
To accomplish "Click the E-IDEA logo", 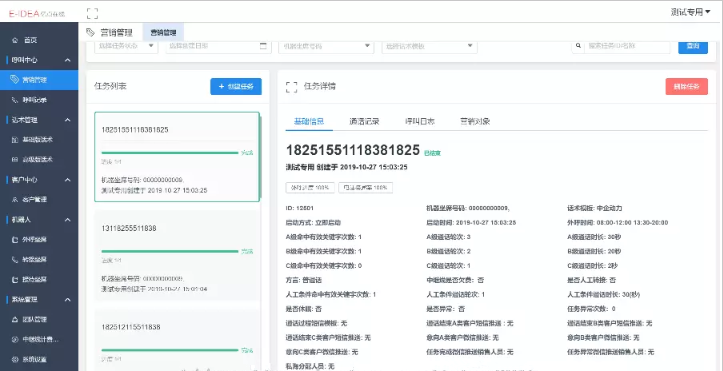I will [x=36, y=13].
